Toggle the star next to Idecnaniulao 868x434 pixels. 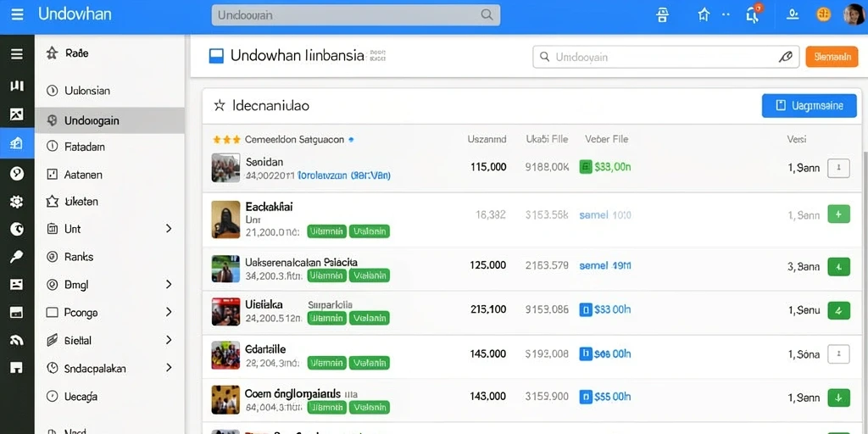click(x=220, y=105)
